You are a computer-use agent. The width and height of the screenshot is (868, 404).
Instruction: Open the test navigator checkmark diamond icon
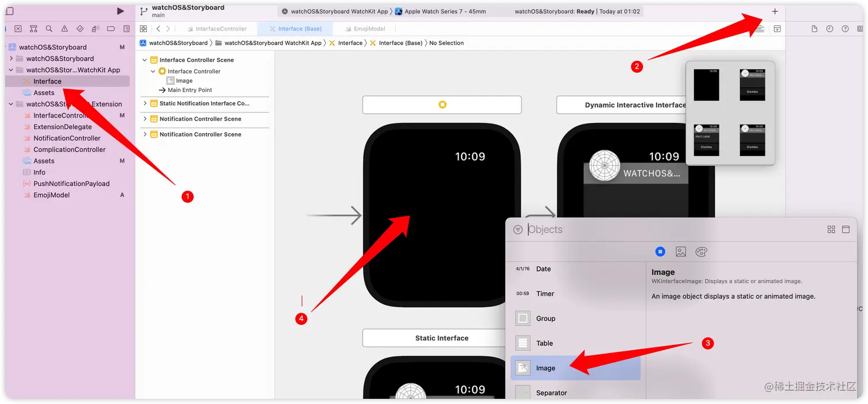80,29
